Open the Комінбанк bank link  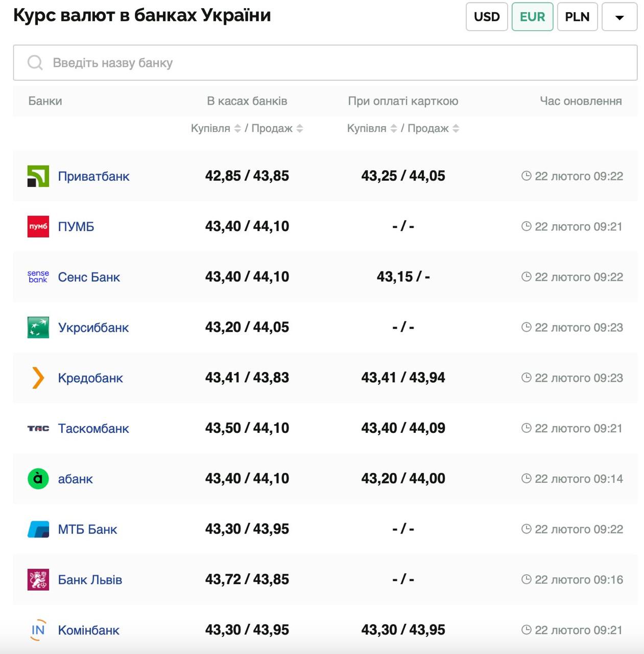pyautogui.click(x=88, y=630)
